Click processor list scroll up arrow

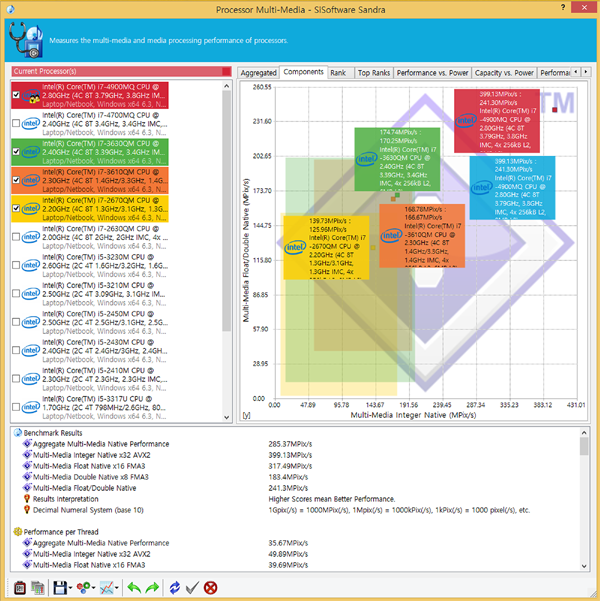point(226,86)
